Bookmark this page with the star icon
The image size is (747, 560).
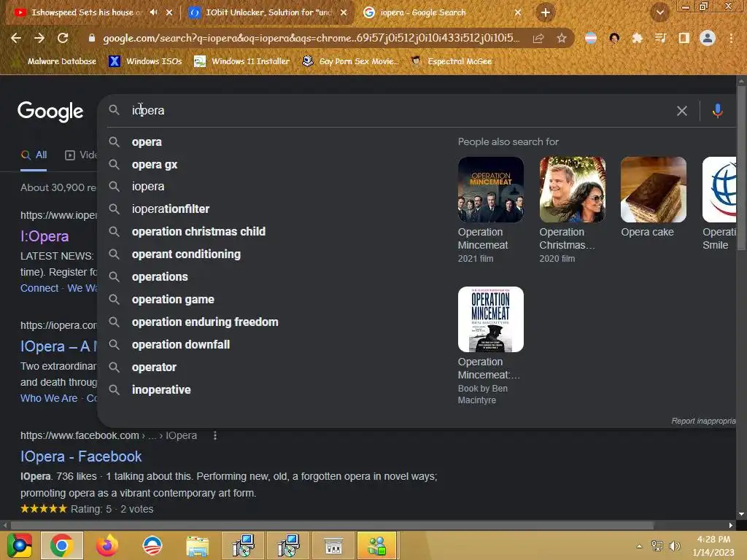[x=562, y=38]
